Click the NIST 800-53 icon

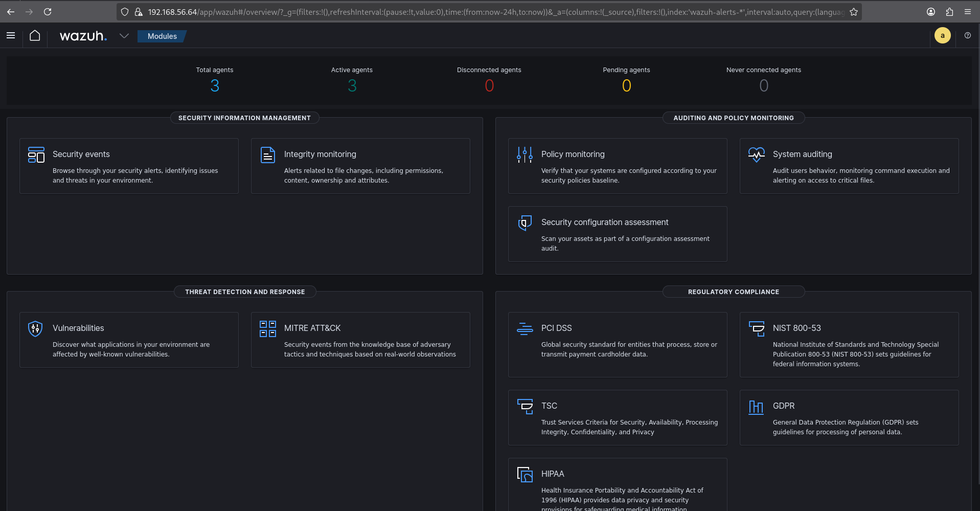click(x=756, y=328)
